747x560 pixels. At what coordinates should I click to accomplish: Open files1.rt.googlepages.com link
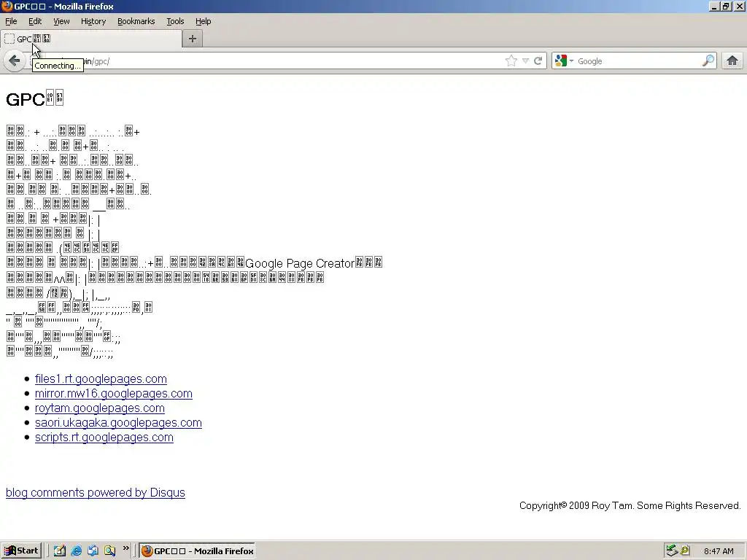pyautogui.click(x=101, y=379)
